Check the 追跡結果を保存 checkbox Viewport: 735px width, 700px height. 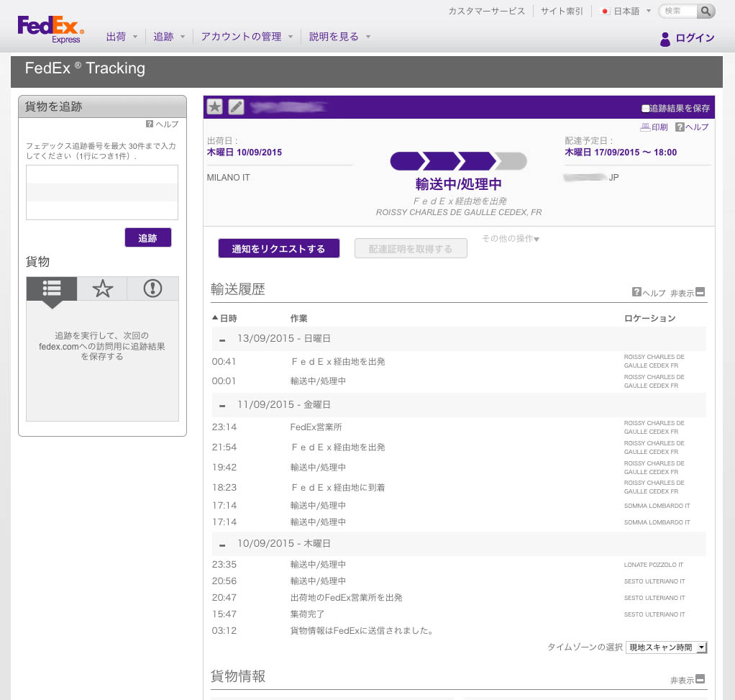(646, 109)
